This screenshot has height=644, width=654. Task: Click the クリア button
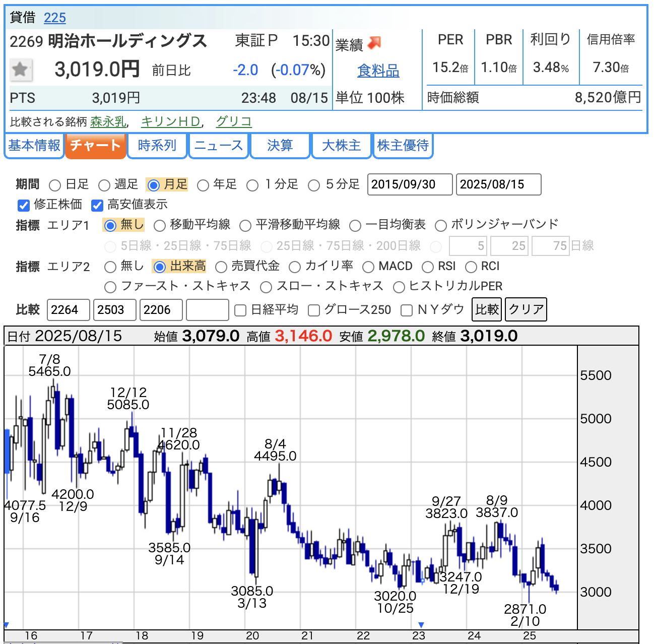click(x=526, y=309)
